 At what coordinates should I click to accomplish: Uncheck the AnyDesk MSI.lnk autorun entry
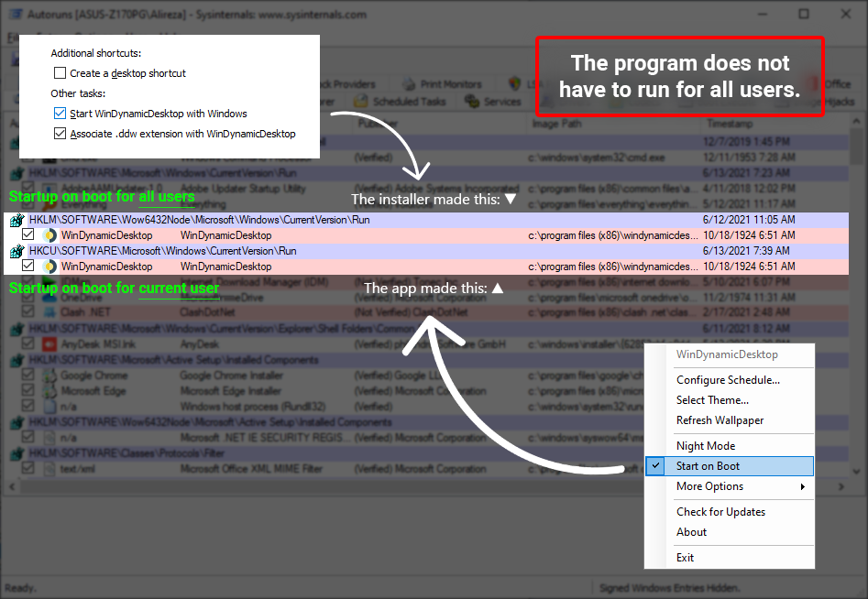27,343
